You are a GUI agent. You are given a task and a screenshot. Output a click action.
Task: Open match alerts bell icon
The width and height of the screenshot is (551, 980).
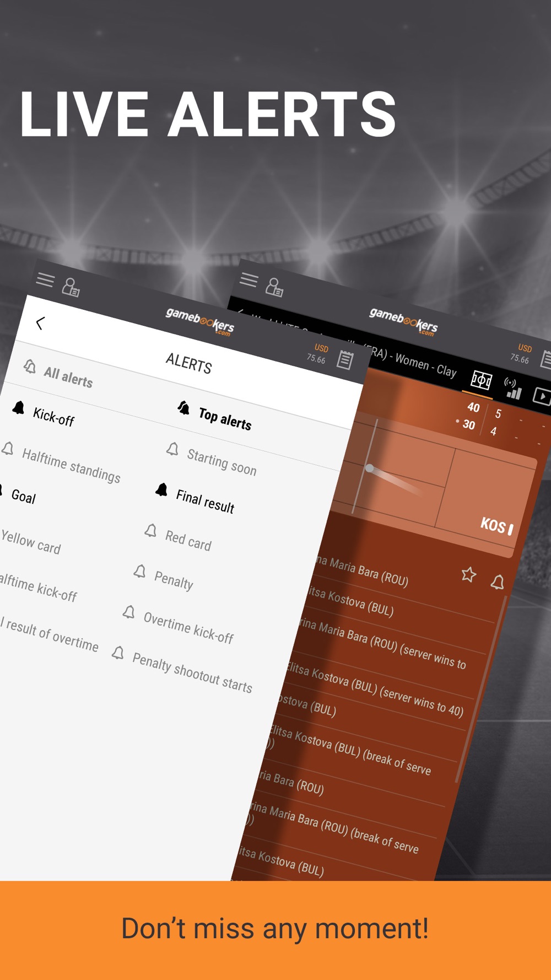pos(498,581)
